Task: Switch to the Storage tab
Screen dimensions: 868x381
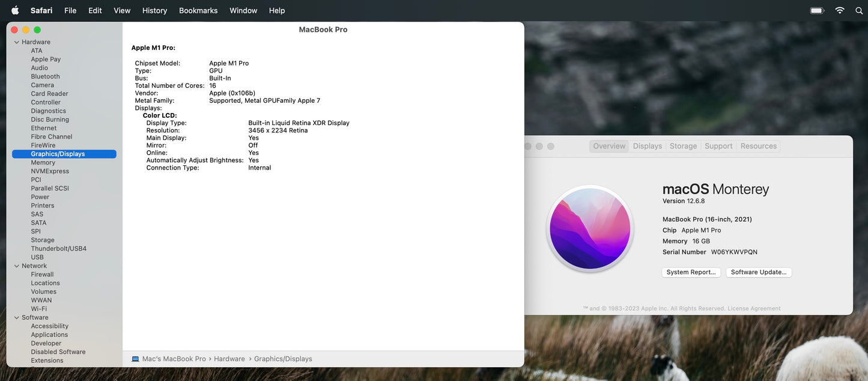Action: point(683,146)
